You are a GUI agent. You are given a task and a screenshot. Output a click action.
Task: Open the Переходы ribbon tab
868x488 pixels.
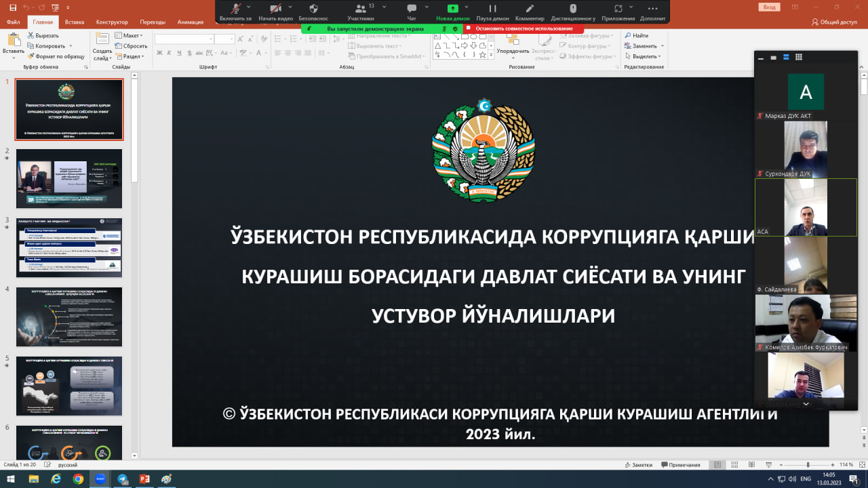click(x=152, y=22)
